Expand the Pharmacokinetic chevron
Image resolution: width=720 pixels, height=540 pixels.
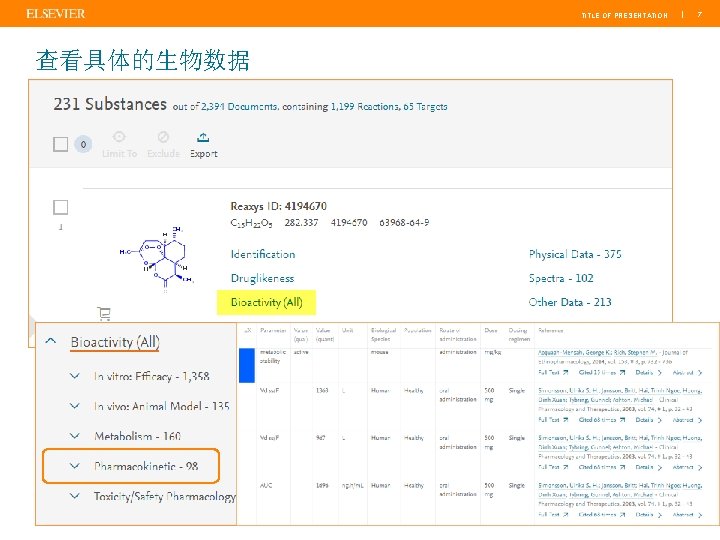[74, 466]
